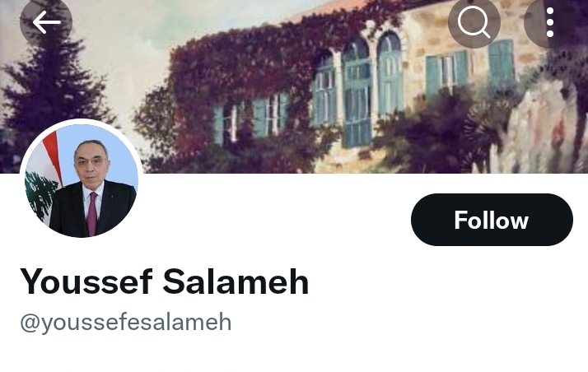Tap the teal shutters in the banner
588x372 pixels.
(x=469, y=69)
